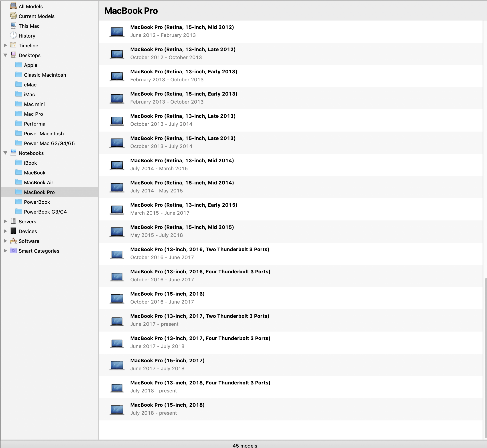
Task: Expand the Servers disclosure triangle
Action: point(5,221)
